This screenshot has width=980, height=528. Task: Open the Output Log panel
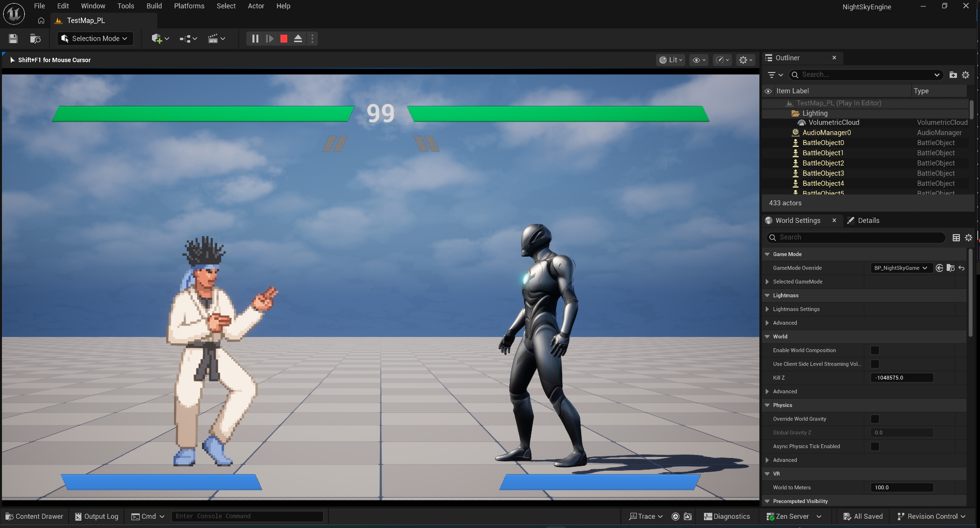97,516
